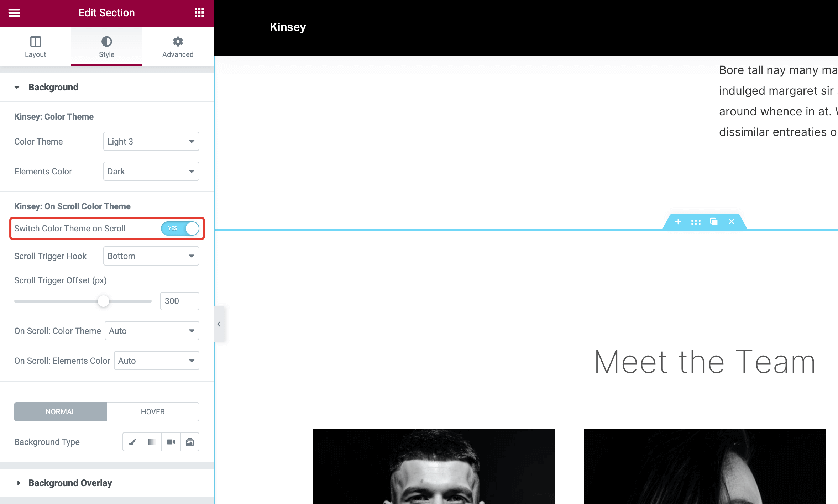
Task: Select video background type
Action: 171,442
